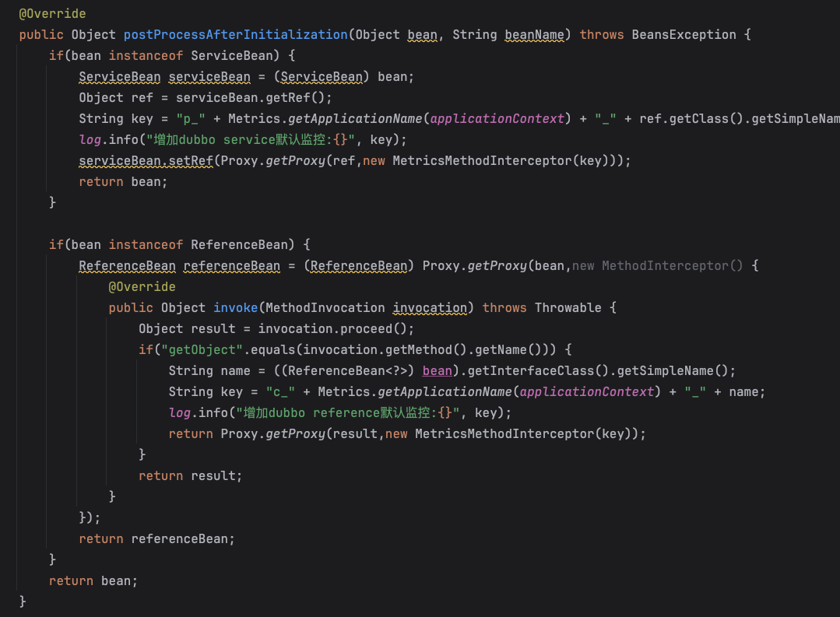
Task: Click the BeansException type in method signature
Action: [684, 35]
